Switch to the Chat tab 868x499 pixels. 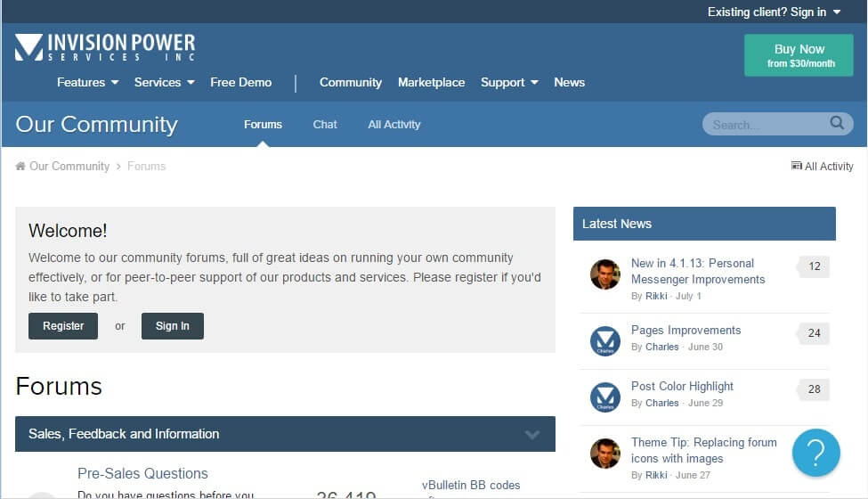(325, 125)
